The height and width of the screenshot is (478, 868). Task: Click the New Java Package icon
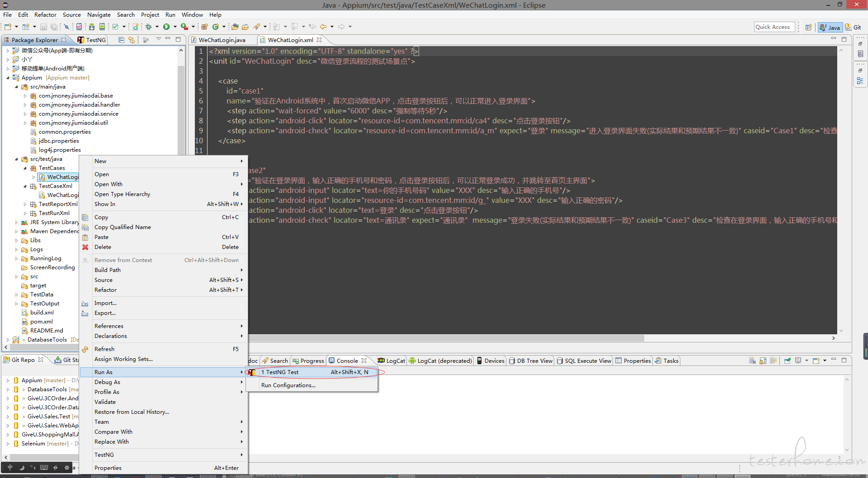click(204, 27)
